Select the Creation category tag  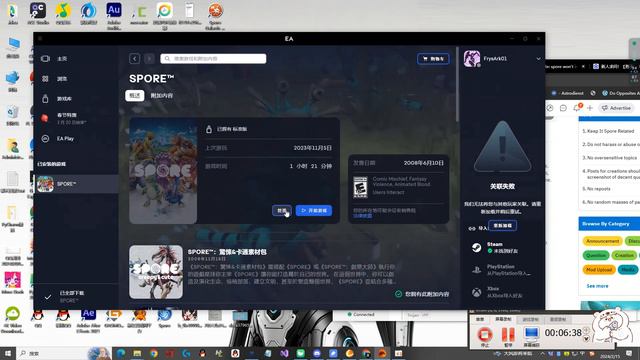(624, 256)
